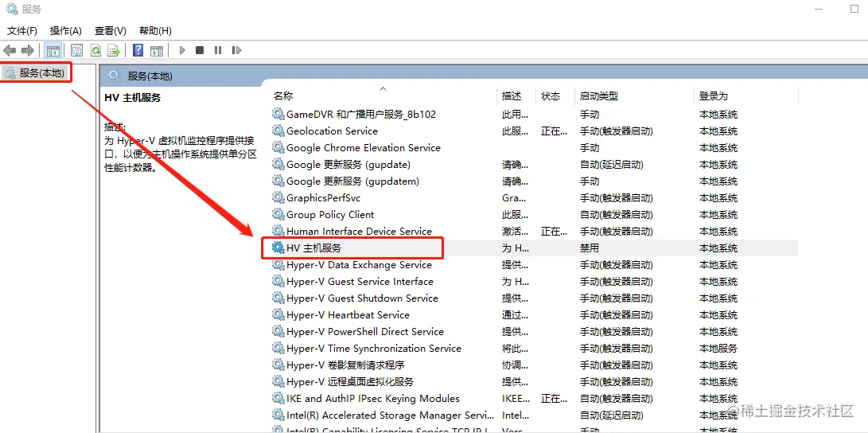Open the 查看(V) menu
This screenshot has width=868, height=433.
[110, 31]
